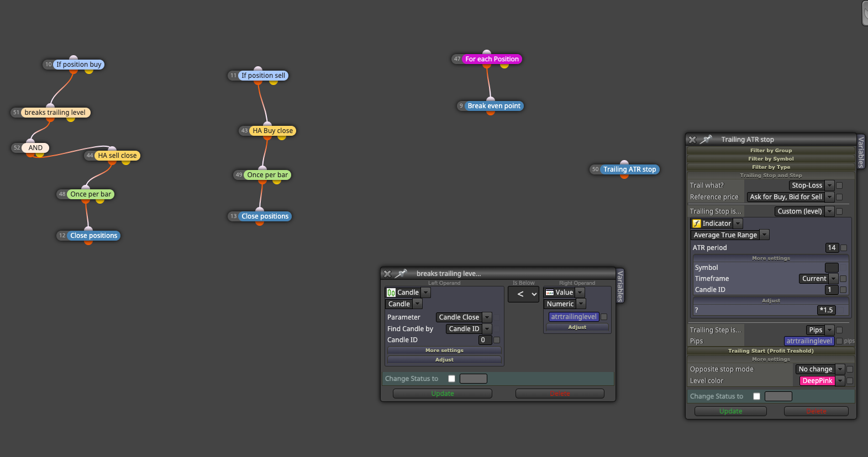Tick the Timeframe checkbox
Image resolution: width=868 pixels, height=457 pixels.
point(843,279)
